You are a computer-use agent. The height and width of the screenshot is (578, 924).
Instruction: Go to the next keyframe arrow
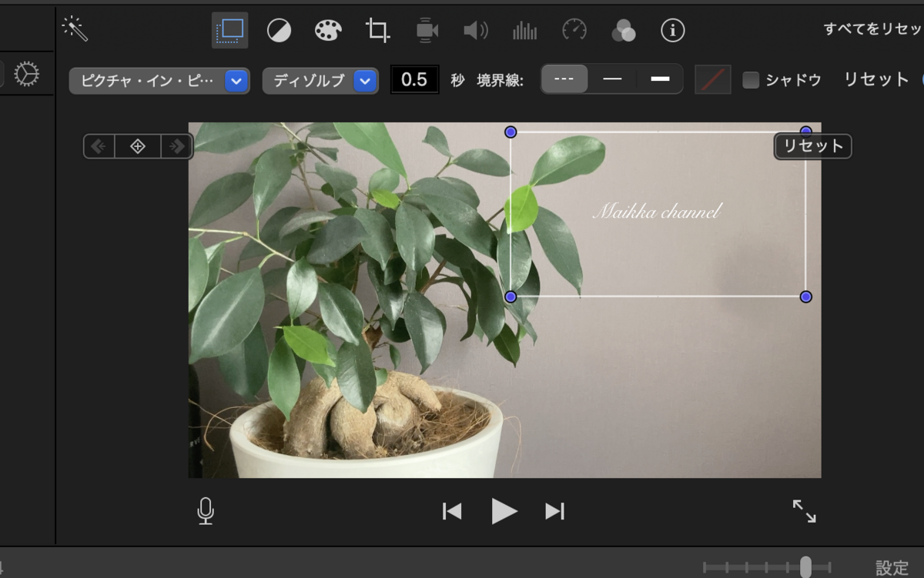(x=177, y=146)
